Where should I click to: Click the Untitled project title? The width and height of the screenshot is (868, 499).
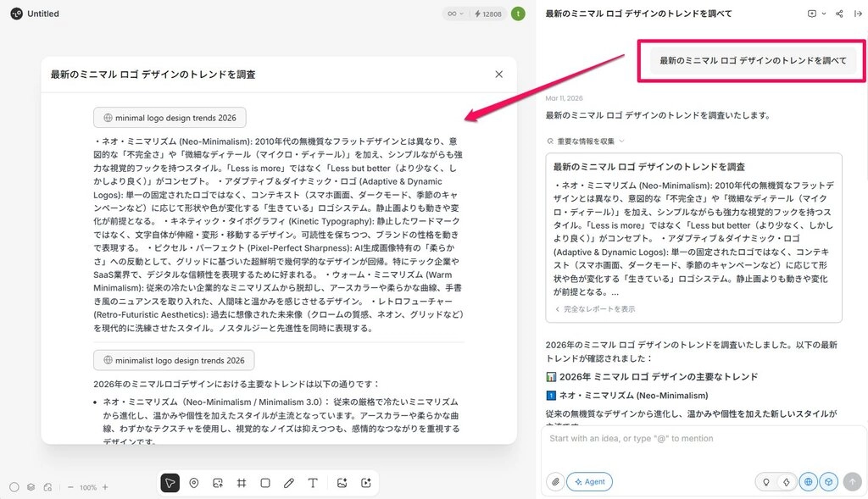point(43,14)
